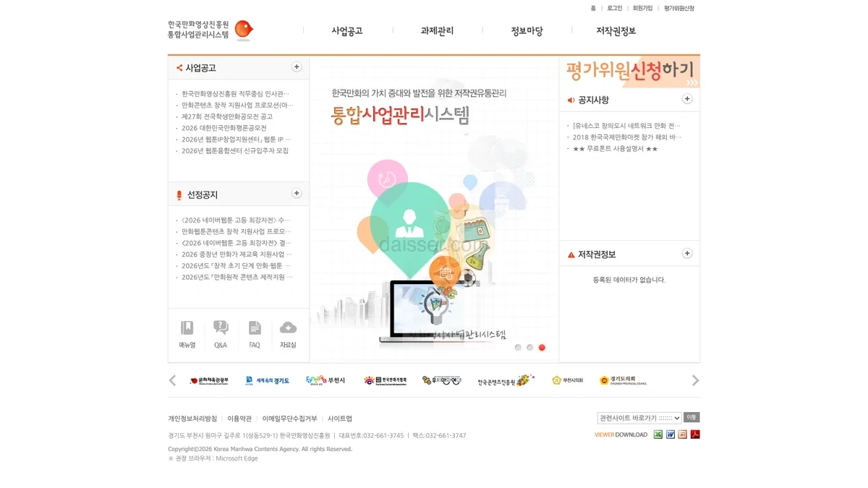Open the 부천시 Fantasia partner logo
The image size is (868, 488).
(325, 380)
